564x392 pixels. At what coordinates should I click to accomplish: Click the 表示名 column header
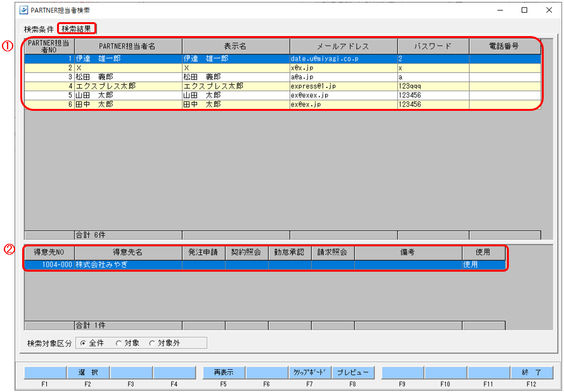point(236,46)
